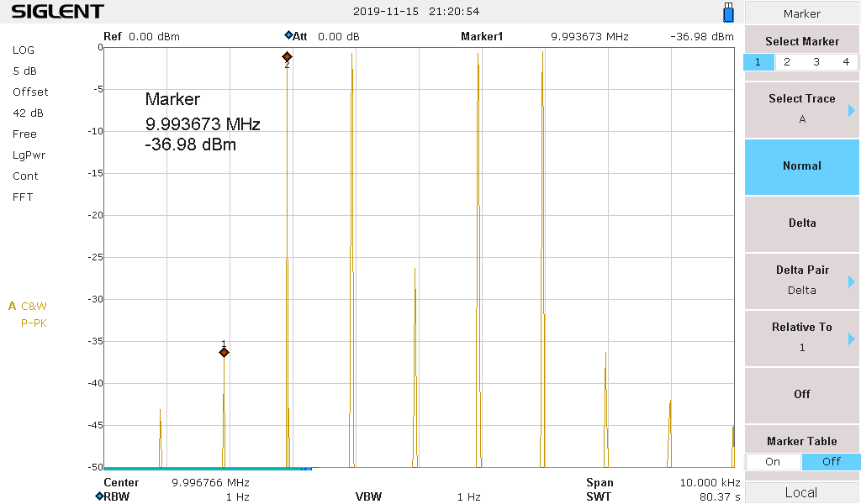Image resolution: width=861 pixels, height=504 pixels.
Task: Click the blue diamond next to RBW
Action: [99, 496]
